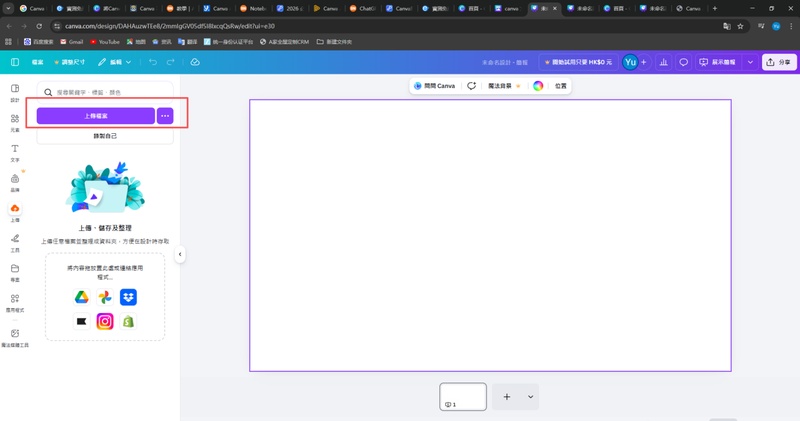
Task: Add a new page with the plus button
Action: 507,397
